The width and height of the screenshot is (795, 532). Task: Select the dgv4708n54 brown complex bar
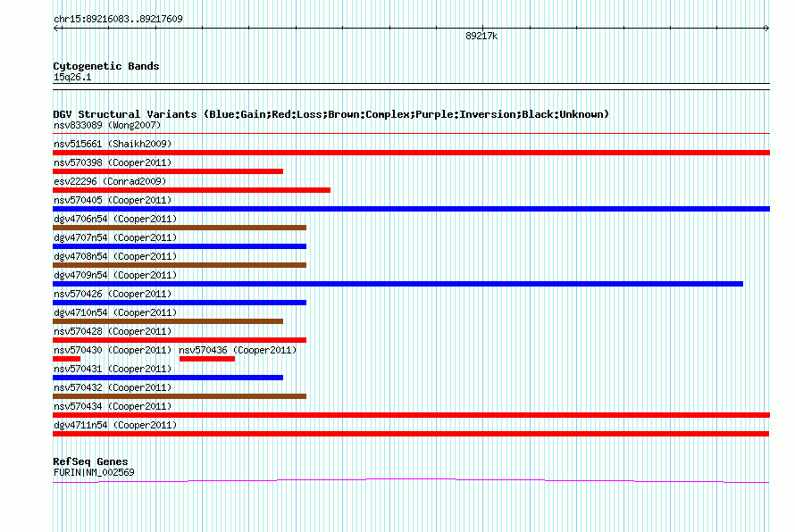180,265
